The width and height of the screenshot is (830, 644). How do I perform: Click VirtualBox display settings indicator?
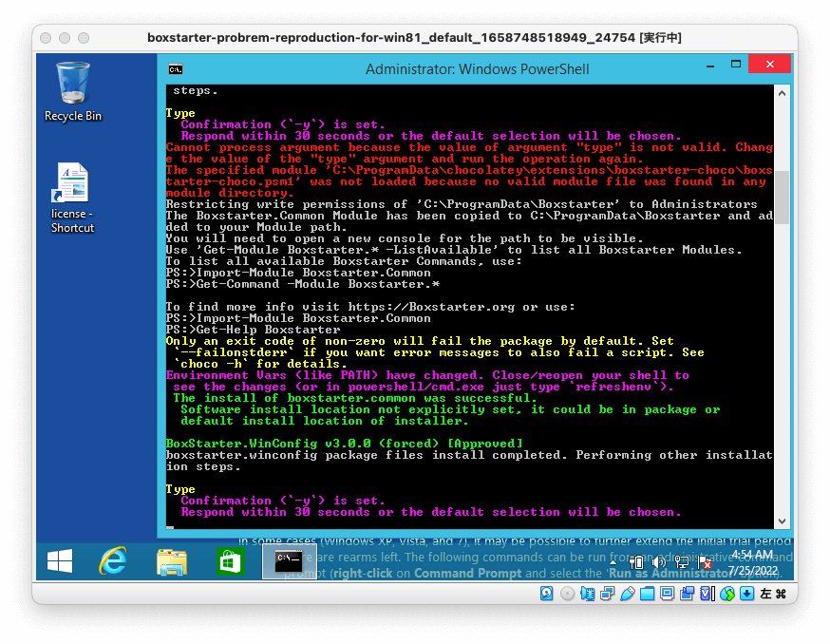point(667,594)
